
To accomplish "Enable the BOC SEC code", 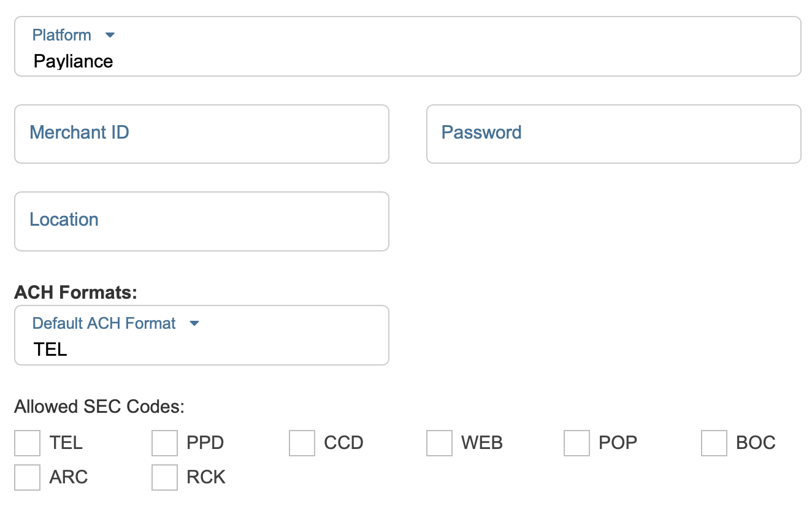I will pyautogui.click(x=714, y=443).
